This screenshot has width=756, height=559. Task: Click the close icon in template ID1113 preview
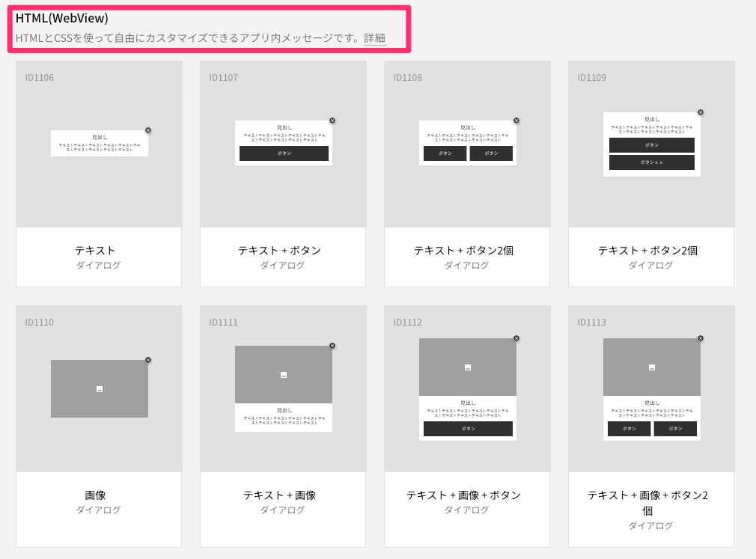pyautogui.click(x=700, y=338)
